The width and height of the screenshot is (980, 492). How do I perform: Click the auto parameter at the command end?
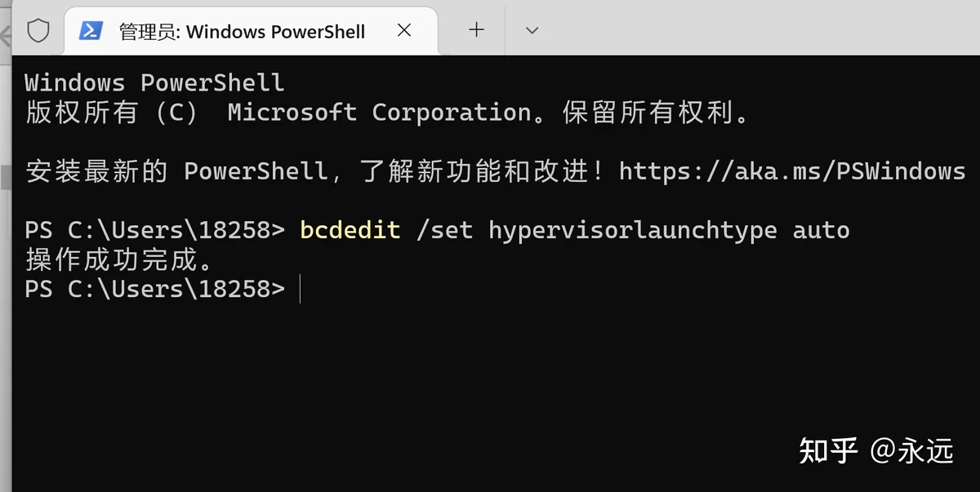(821, 231)
